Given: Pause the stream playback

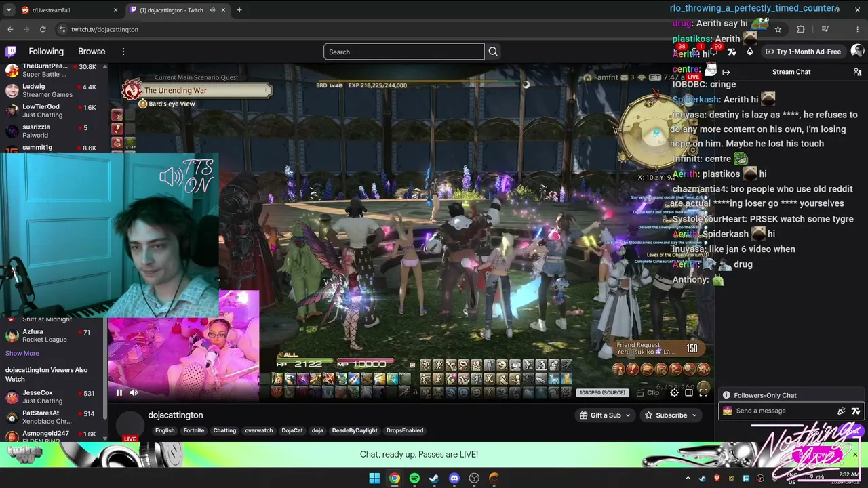Looking at the screenshot, I should tap(119, 392).
